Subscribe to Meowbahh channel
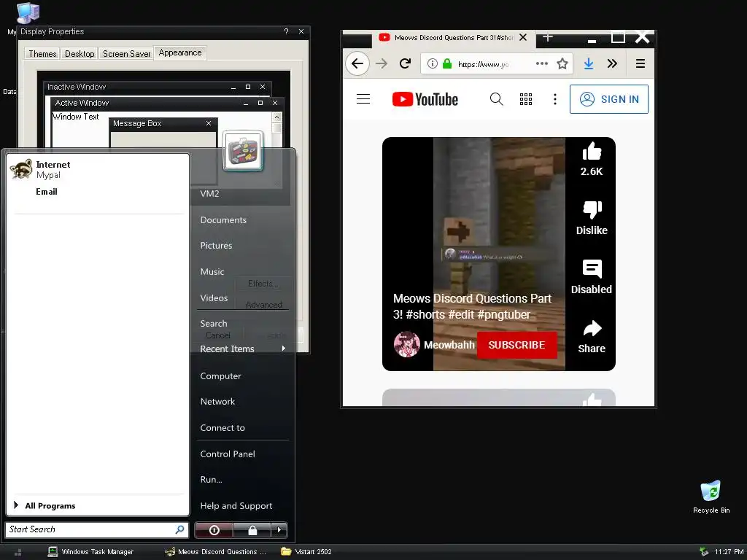The height and width of the screenshot is (560, 747). 516,345
